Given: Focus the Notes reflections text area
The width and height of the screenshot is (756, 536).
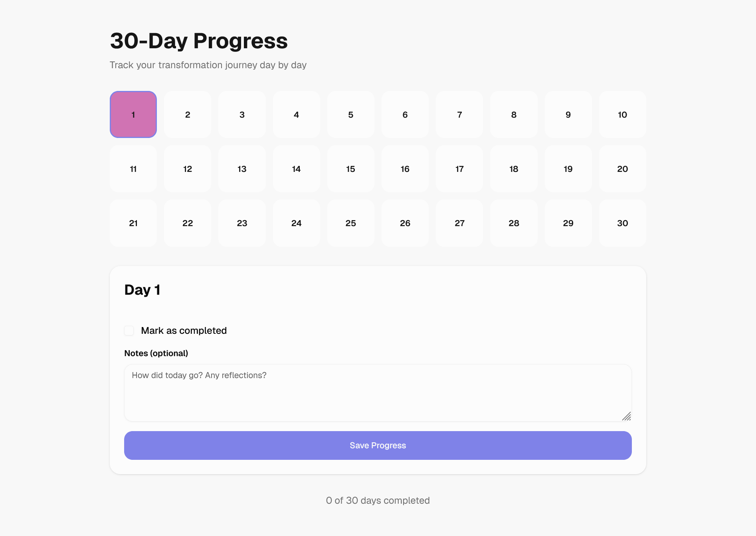Looking at the screenshot, I should pos(378,393).
